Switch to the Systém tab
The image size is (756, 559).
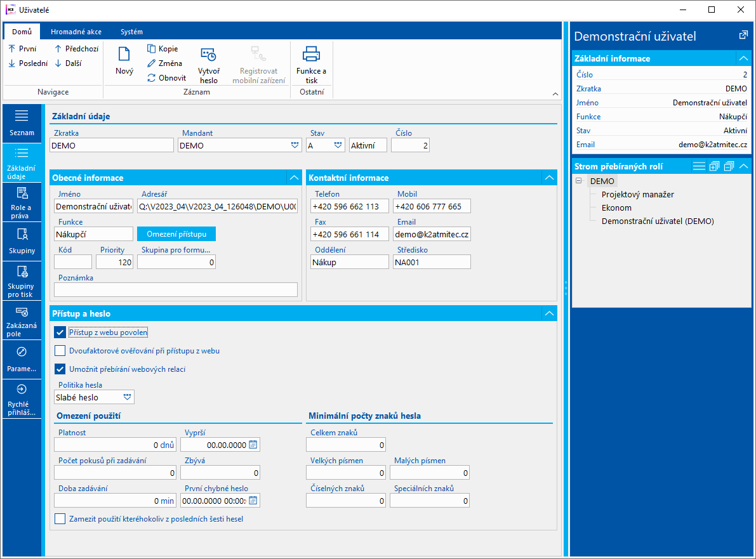[x=131, y=32]
